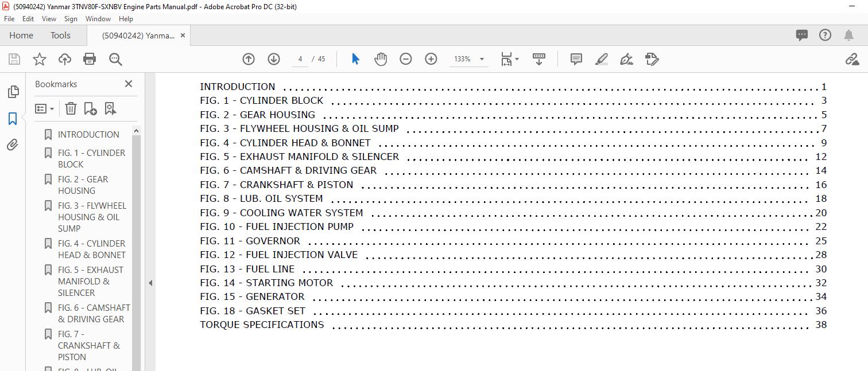Screen dimensions: 868x371
Task: Click the scrolling mode keyboard icon
Action: (x=539, y=59)
